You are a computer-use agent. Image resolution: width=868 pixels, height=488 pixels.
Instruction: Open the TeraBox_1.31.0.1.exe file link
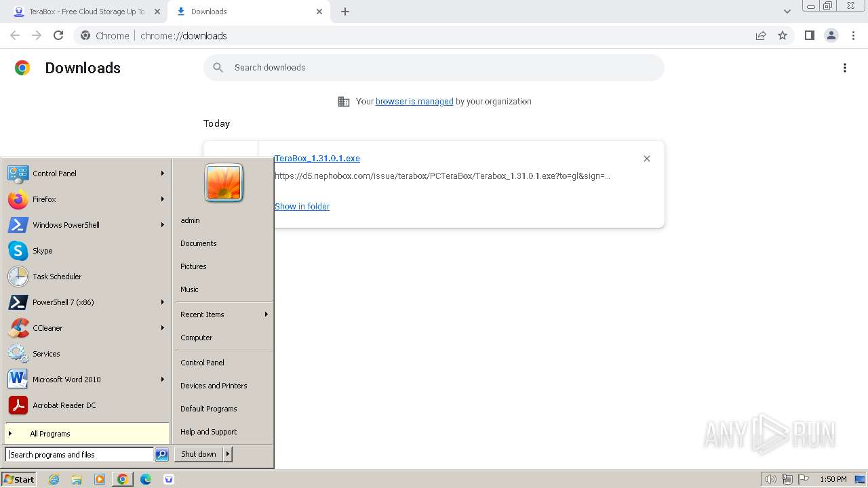[x=317, y=159]
